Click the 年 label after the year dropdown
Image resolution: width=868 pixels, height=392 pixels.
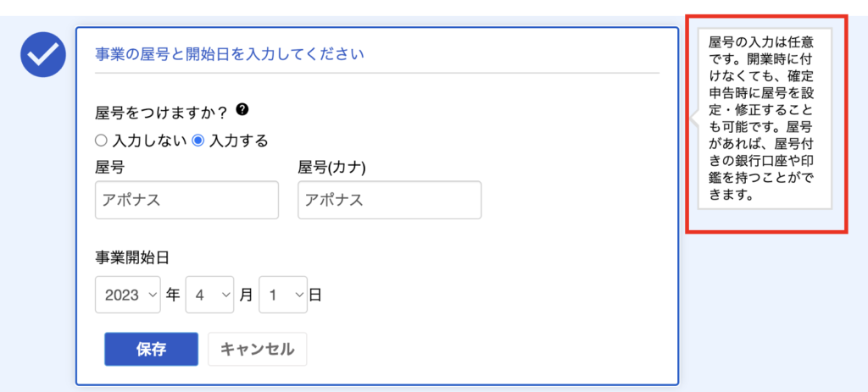point(173,295)
